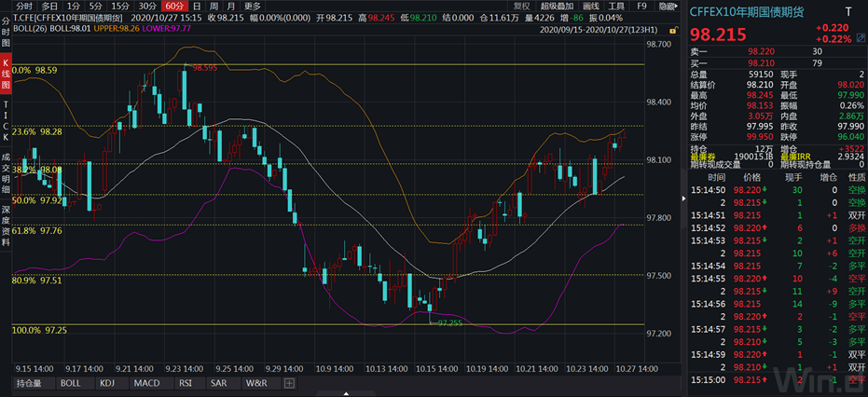Click the 98.595 high marker on chart
The height and width of the screenshot is (397, 868).
click(x=205, y=67)
